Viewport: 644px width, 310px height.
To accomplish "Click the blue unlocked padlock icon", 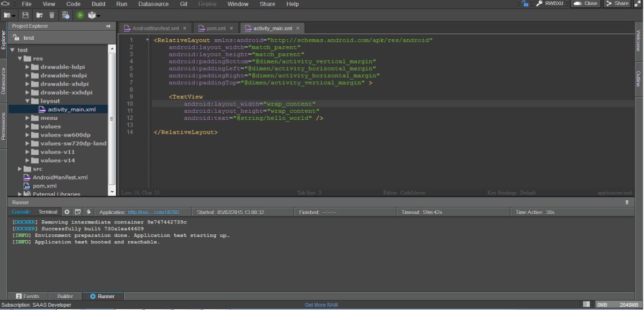I will [x=525, y=4].
